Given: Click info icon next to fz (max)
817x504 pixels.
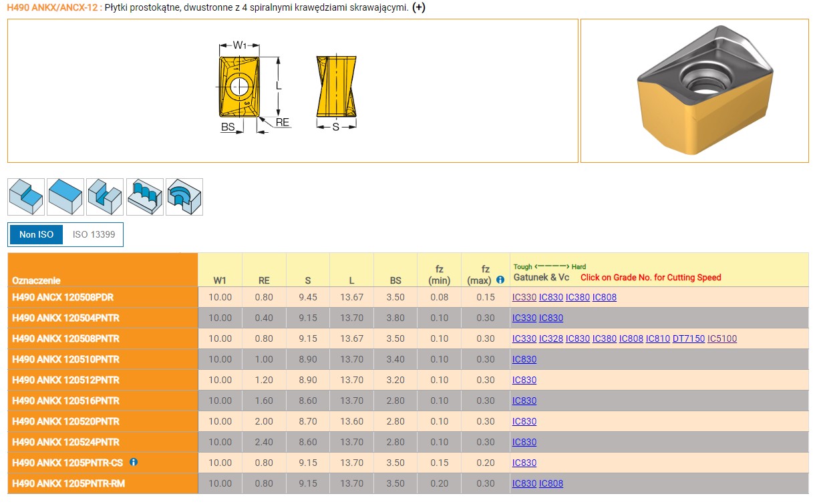Looking at the screenshot, I should [500, 280].
